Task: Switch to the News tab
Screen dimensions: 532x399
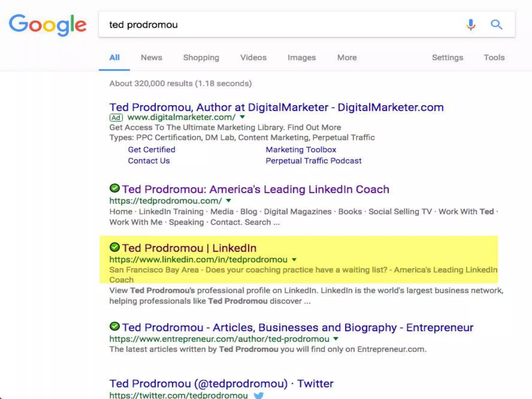Action: [151, 57]
